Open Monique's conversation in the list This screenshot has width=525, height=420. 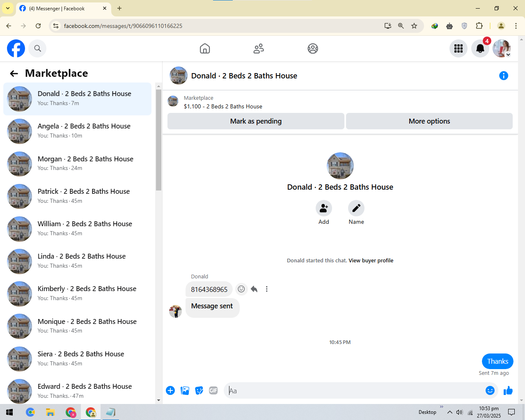click(x=77, y=326)
